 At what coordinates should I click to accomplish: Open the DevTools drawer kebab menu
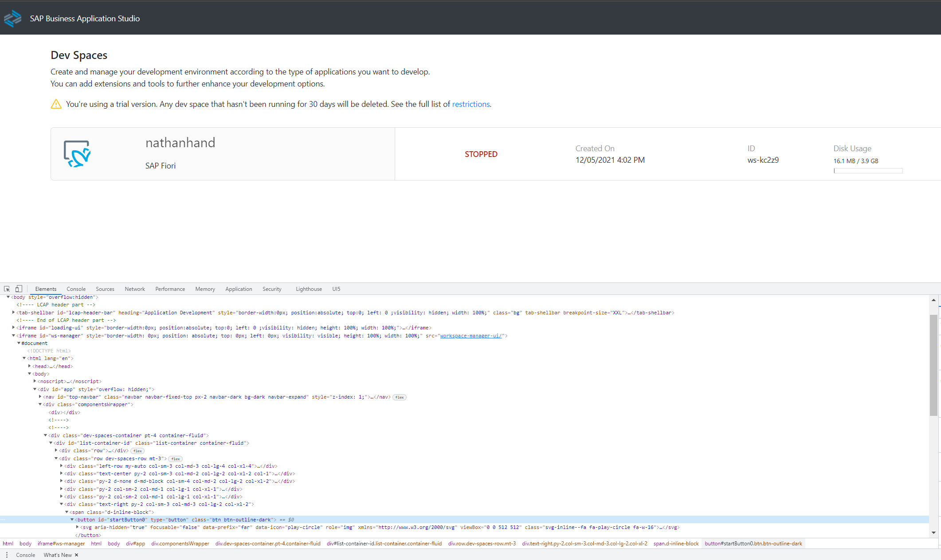coord(7,555)
